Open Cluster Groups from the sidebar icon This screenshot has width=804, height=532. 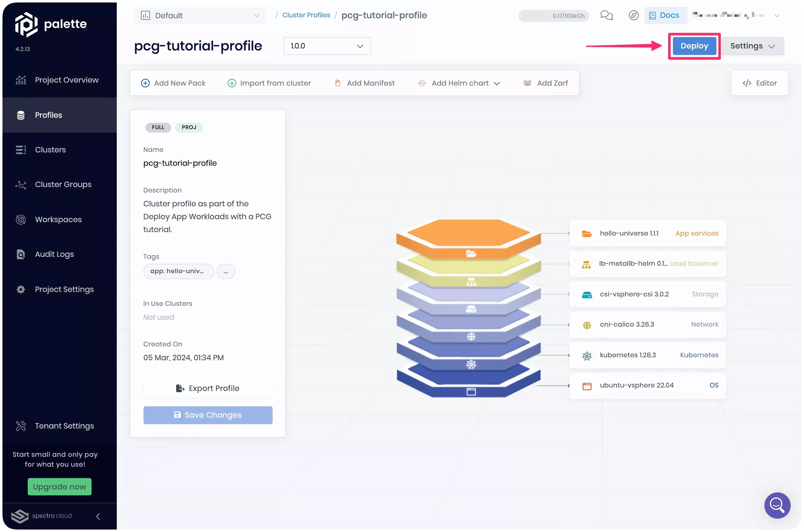(21, 185)
